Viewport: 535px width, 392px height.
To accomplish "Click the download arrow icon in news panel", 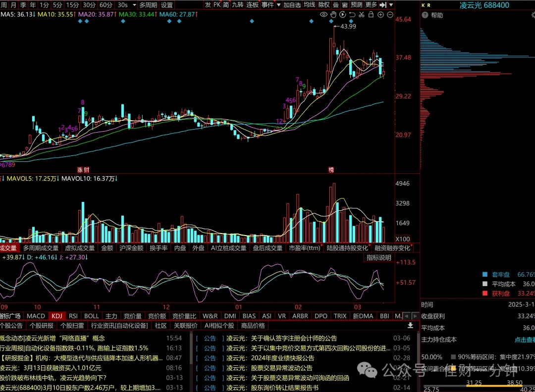I will 411,326.
